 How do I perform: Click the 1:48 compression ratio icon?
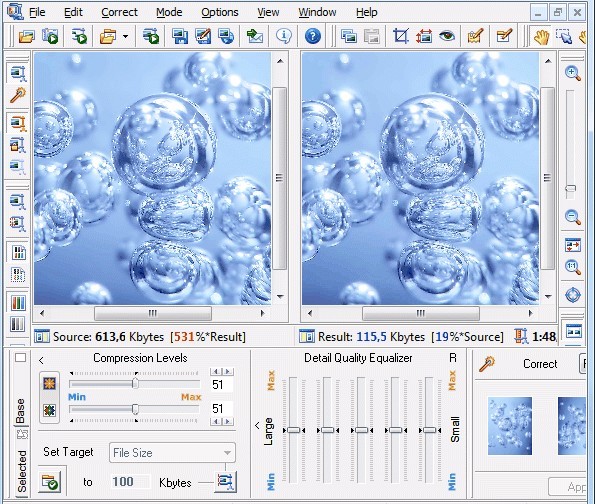(521, 337)
